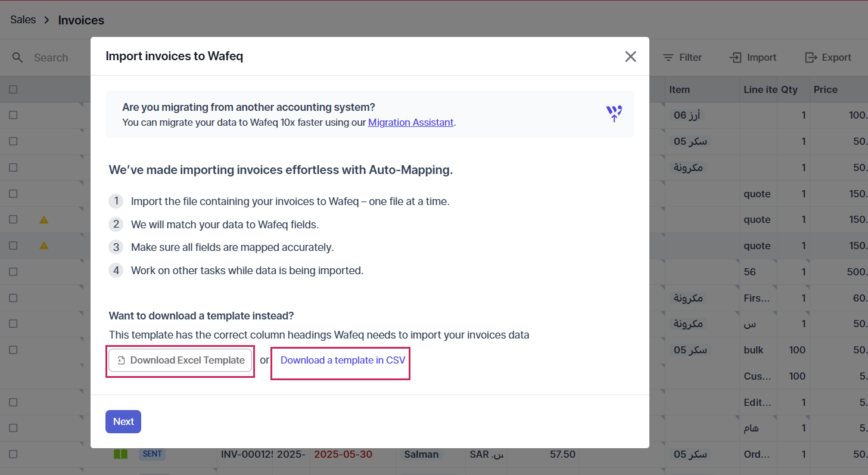This screenshot has height=475, width=868.
Task: Click the Item column header
Action: (x=679, y=89)
